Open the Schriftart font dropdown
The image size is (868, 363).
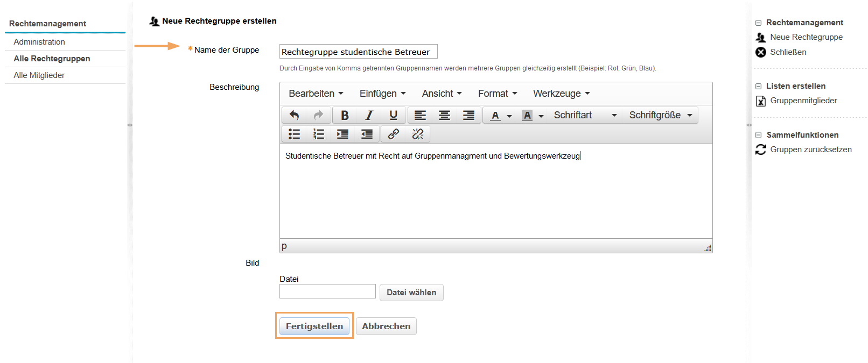pos(585,115)
